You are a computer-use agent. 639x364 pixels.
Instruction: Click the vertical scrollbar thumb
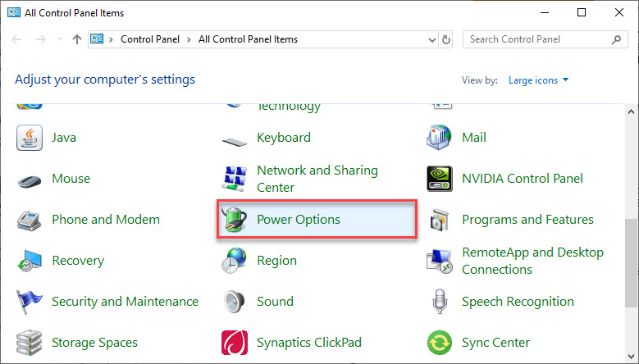(632, 263)
